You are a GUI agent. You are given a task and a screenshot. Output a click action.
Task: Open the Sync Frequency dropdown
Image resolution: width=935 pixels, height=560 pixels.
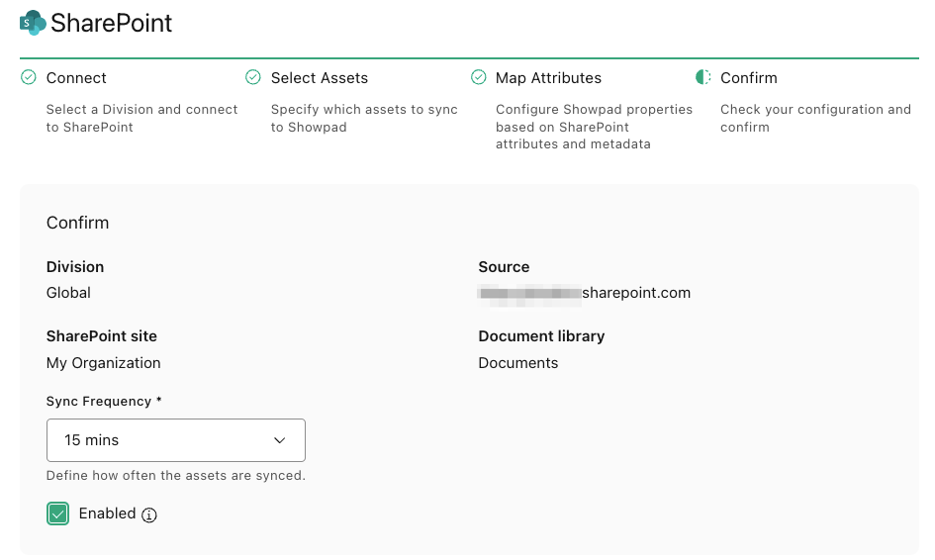pyautogui.click(x=176, y=440)
